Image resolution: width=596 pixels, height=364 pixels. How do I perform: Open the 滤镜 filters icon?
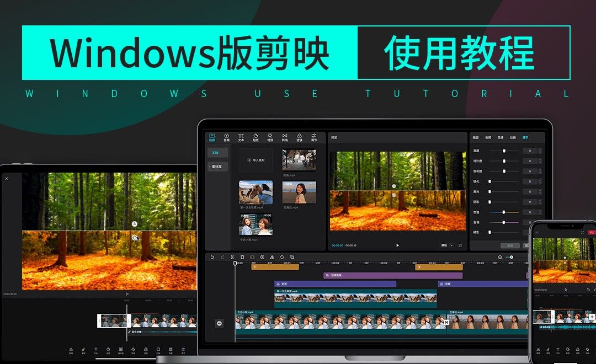click(x=300, y=137)
